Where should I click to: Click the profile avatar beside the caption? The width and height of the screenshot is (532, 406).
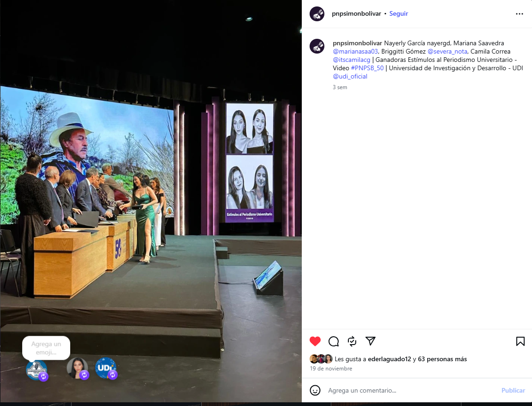point(317,46)
